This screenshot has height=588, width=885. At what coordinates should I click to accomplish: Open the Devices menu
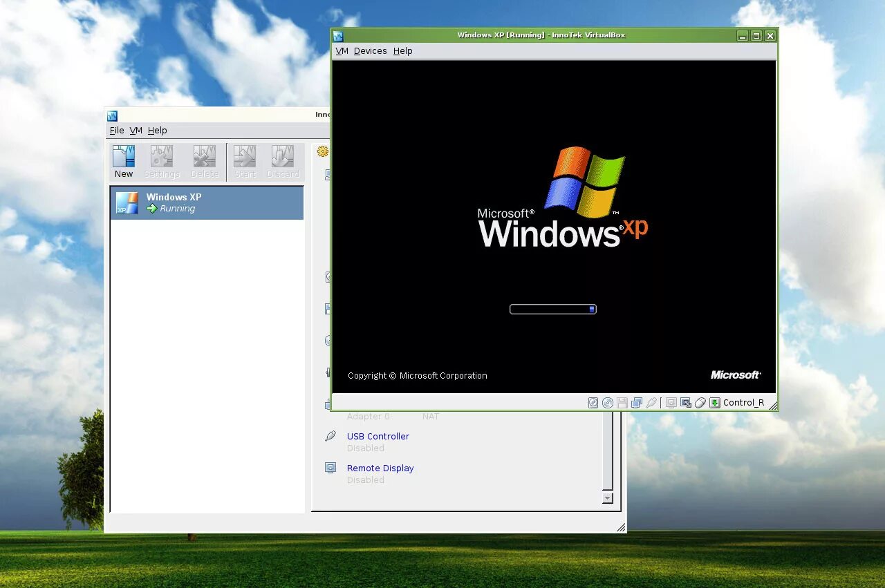[371, 50]
